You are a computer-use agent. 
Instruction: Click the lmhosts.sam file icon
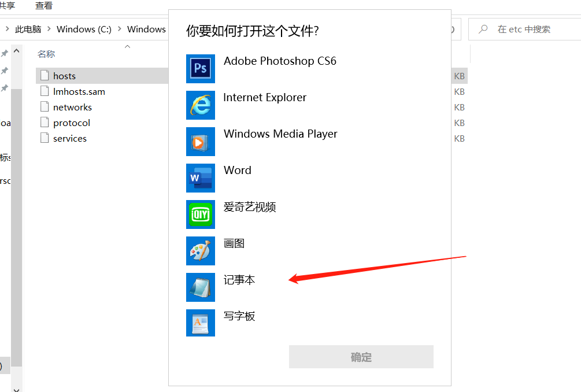(x=45, y=91)
